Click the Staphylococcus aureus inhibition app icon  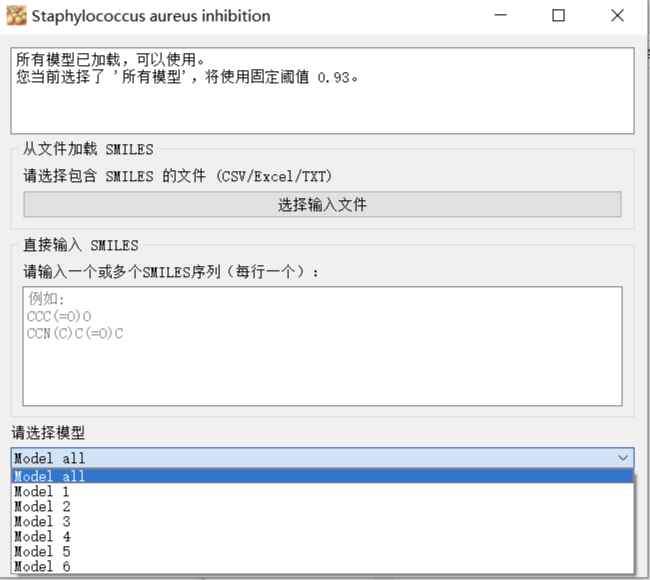coord(17,16)
